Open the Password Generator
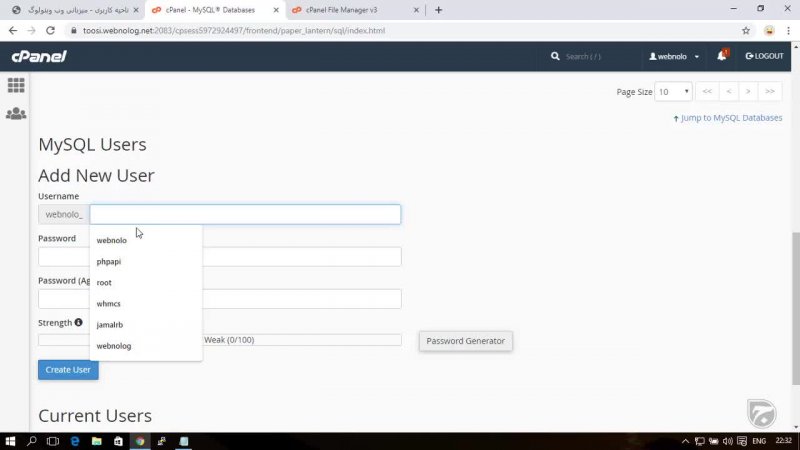Screen dimensions: 800x450 pos(465,341)
